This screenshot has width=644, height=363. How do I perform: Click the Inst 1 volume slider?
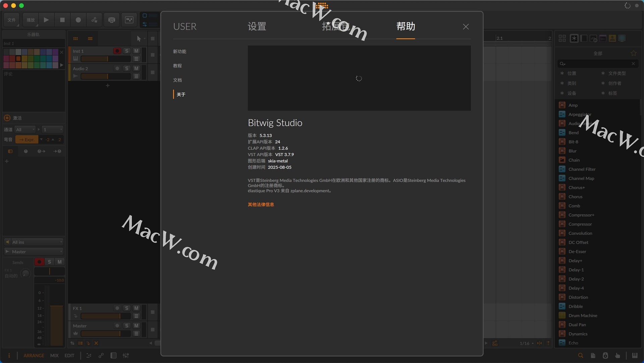[106, 59]
